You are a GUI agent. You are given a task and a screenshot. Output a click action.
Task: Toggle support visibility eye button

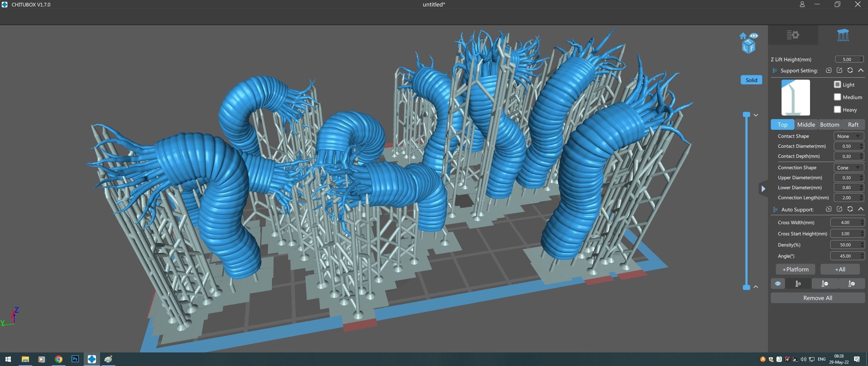778,284
